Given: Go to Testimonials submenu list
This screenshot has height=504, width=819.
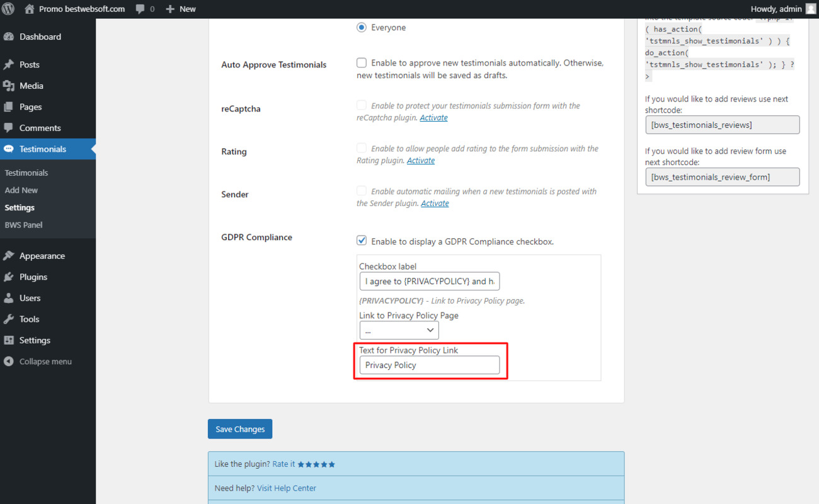Looking at the screenshot, I should point(26,173).
